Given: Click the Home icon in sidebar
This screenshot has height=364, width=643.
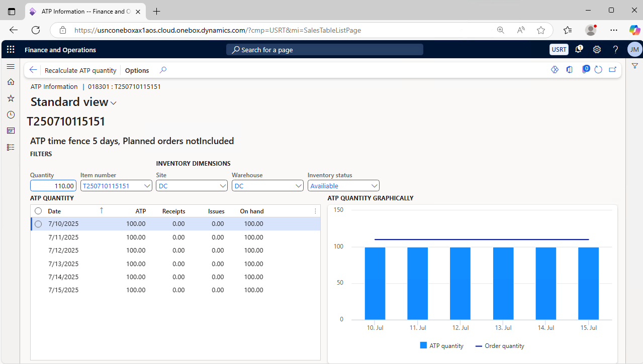Looking at the screenshot, I should (x=11, y=82).
